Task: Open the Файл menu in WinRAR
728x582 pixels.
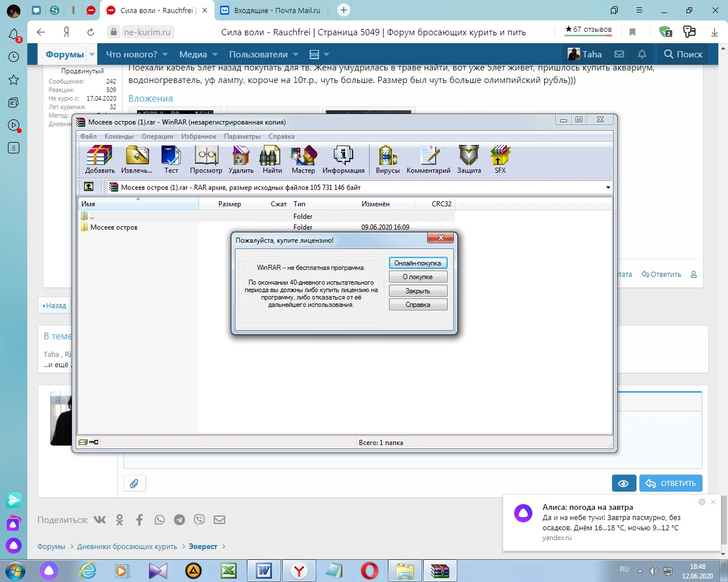Action: [x=88, y=136]
